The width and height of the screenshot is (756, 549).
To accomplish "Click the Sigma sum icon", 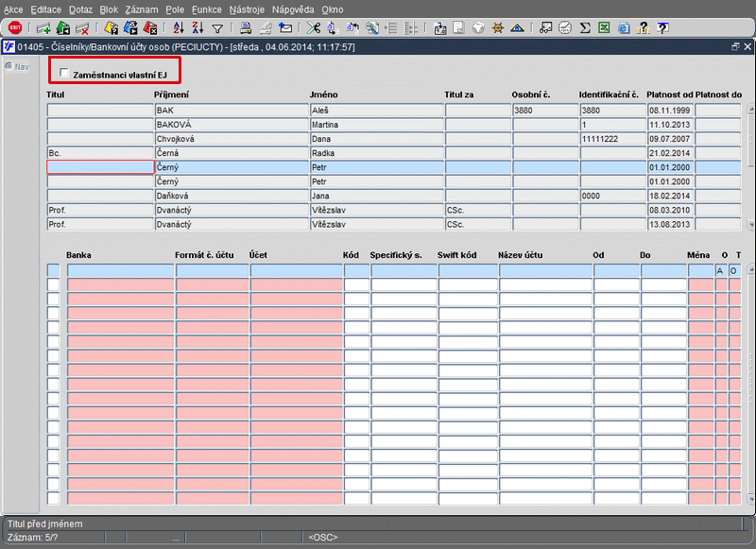I will tap(585, 28).
